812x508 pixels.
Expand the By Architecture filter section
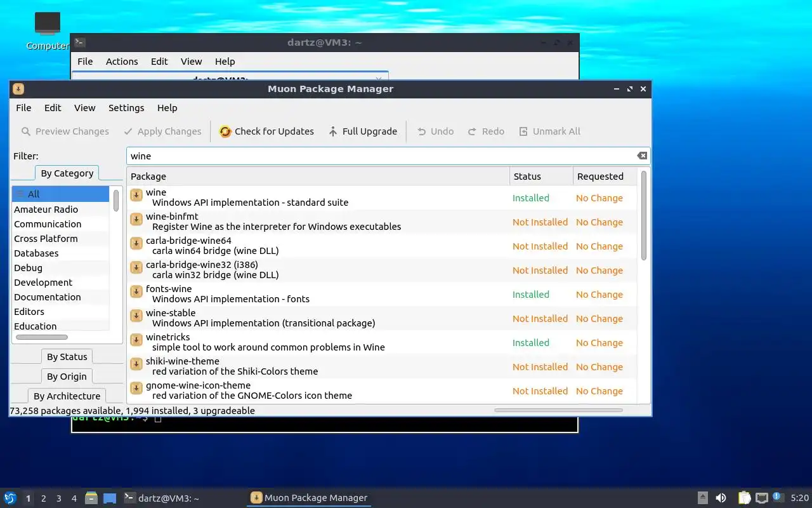pyautogui.click(x=67, y=396)
